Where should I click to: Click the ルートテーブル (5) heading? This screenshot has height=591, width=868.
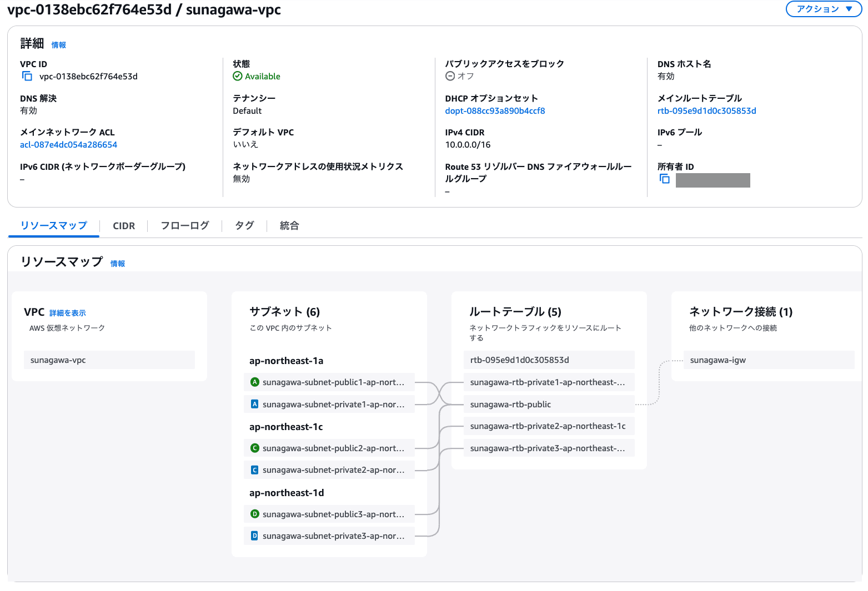point(515,311)
